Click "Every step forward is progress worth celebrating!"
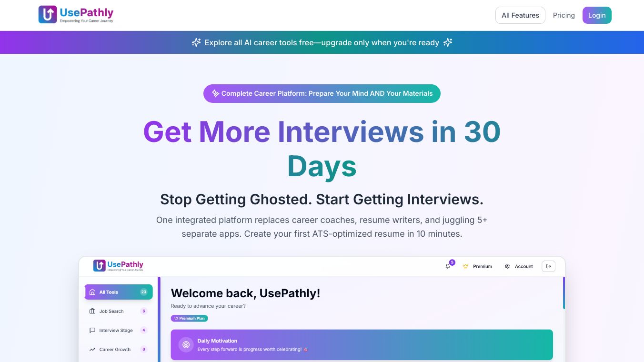644x362 pixels. [x=250, y=350]
